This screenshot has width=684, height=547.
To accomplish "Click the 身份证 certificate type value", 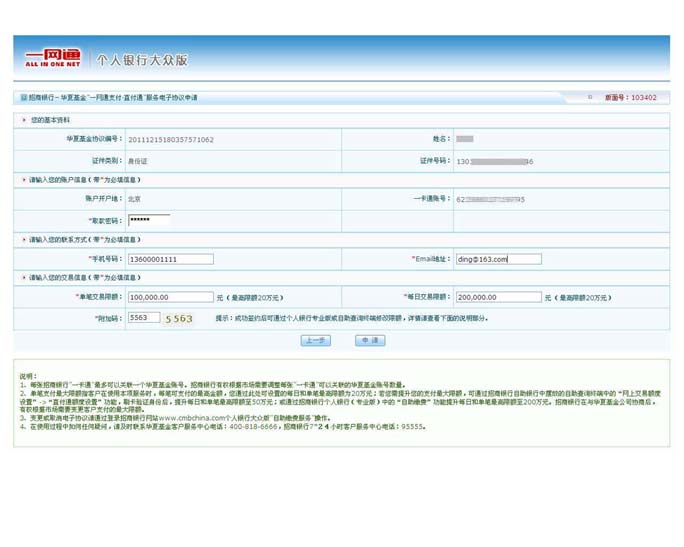I will [x=137, y=161].
